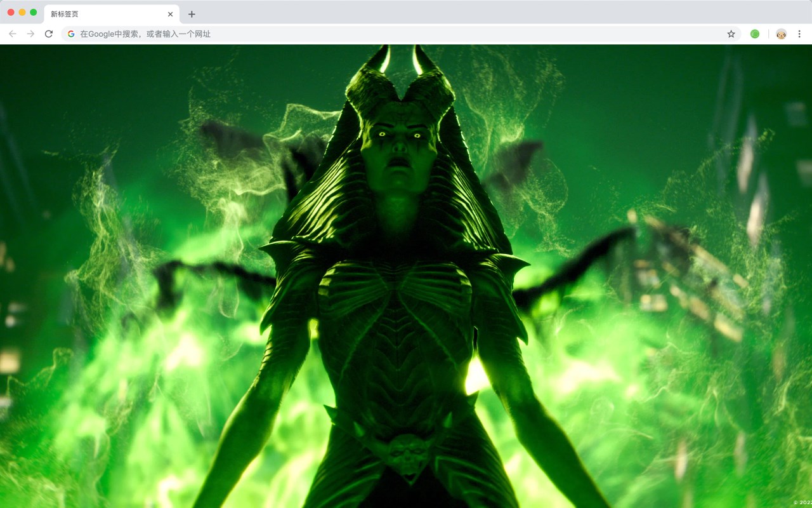Bookmark this page with the star icon
The height and width of the screenshot is (508, 812).
pyautogui.click(x=731, y=34)
